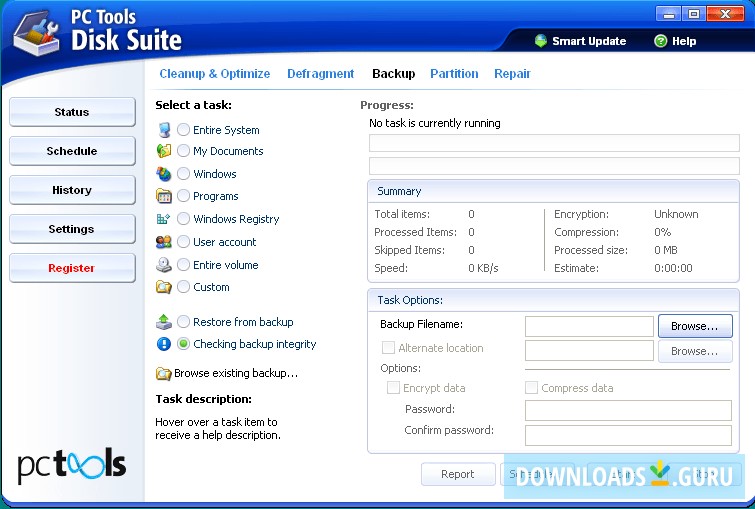Click the Smart Update globe icon

541,41
